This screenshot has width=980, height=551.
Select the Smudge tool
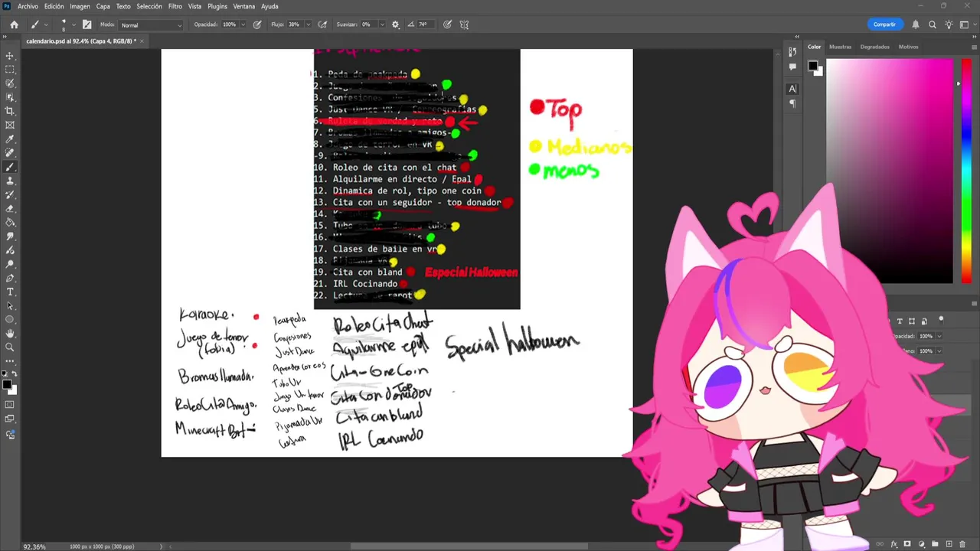(x=10, y=236)
